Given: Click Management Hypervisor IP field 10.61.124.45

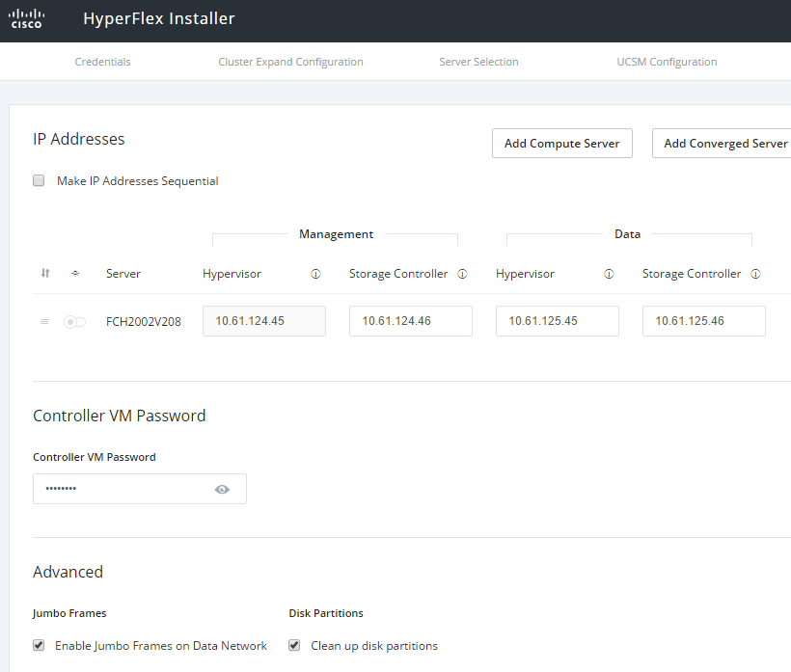Looking at the screenshot, I should tap(264, 321).
